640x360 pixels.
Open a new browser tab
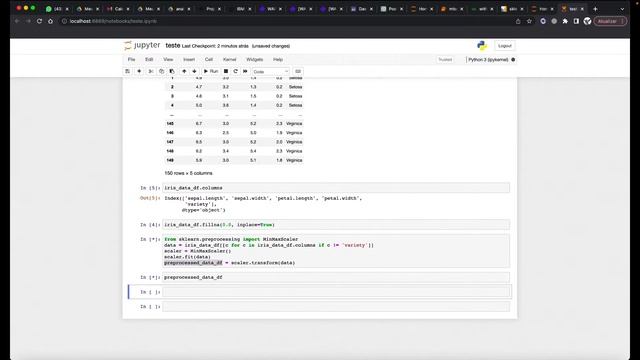[x=595, y=9]
